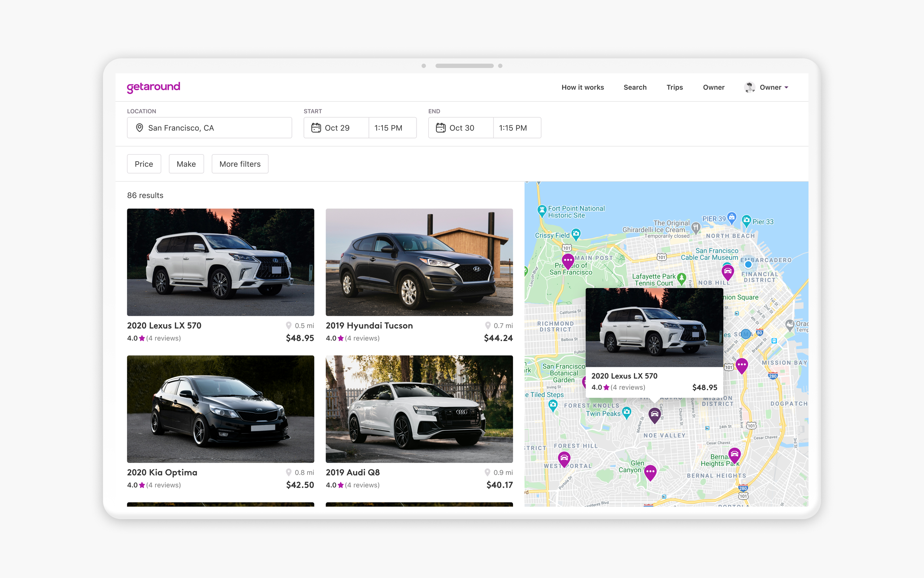The image size is (924, 578).
Task: Click the distance pin icon next to 0.9 mi
Action: (x=488, y=473)
